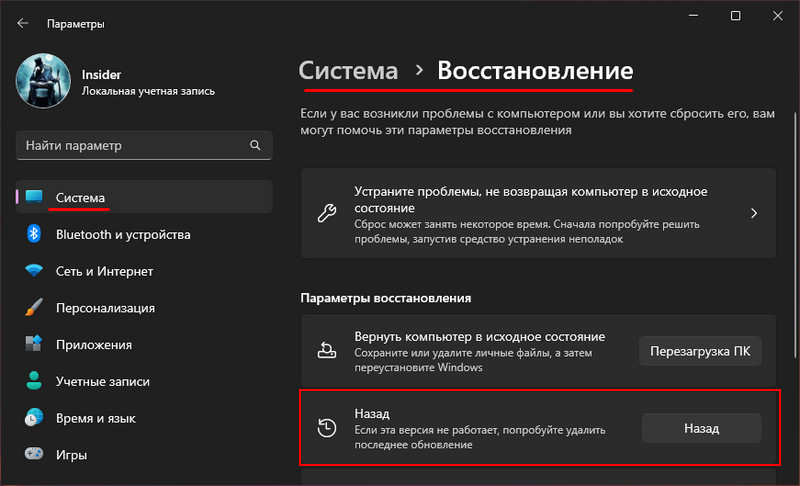Minimize the Параметры window
This screenshot has width=800, height=486.
click(693, 16)
